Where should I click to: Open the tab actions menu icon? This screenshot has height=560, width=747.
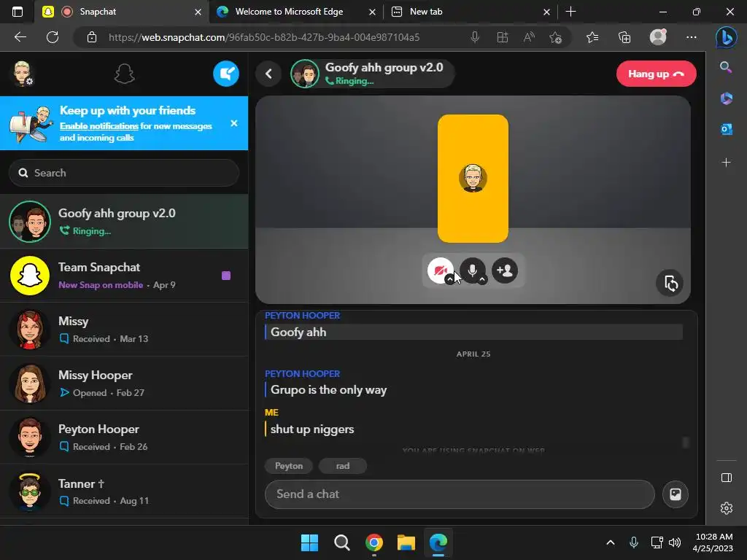(18, 12)
